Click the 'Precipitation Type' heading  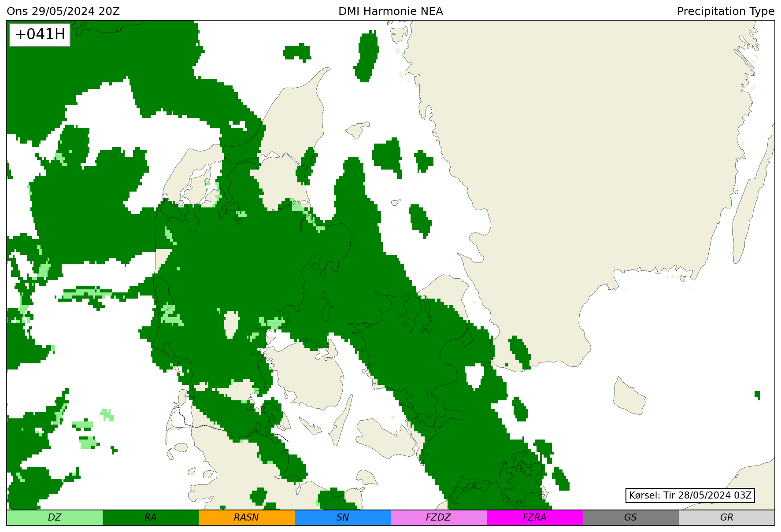725,11
